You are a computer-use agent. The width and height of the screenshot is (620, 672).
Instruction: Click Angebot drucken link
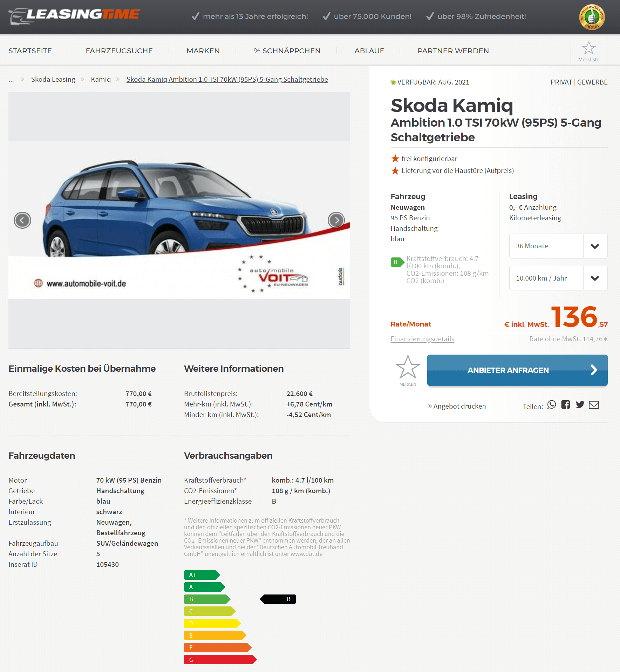pos(457,406)
